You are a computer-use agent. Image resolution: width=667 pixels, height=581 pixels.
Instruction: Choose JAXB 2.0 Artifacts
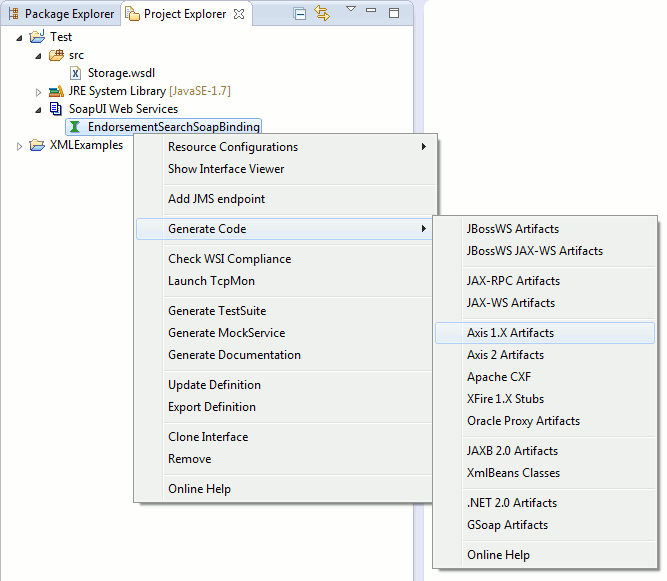click(512, 451)
